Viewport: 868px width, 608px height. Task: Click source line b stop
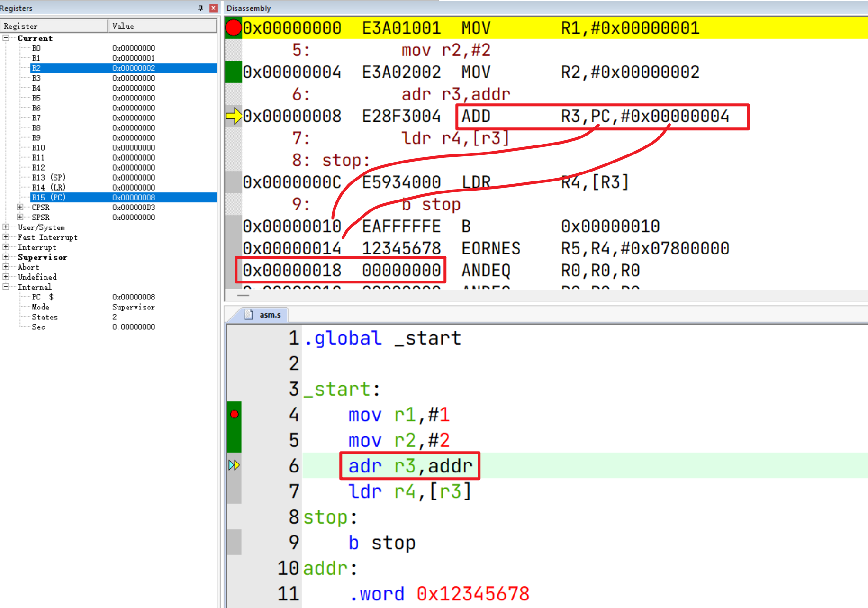click(382, 543)
